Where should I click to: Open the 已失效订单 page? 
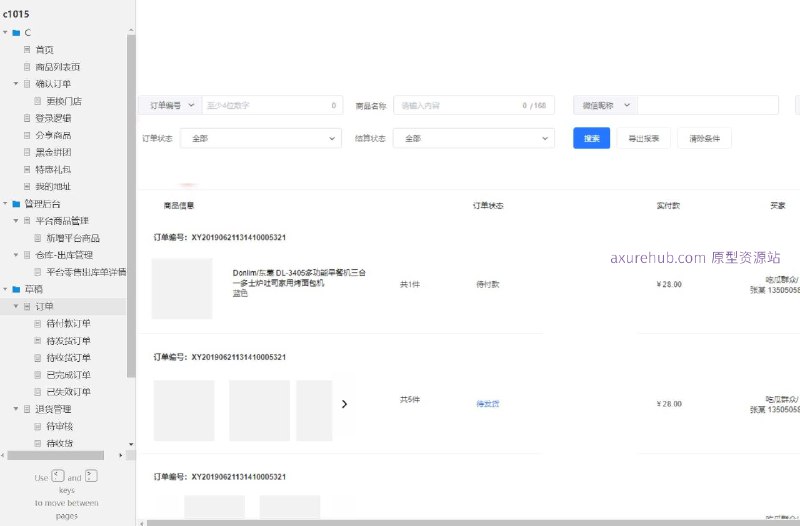point(68,392)
